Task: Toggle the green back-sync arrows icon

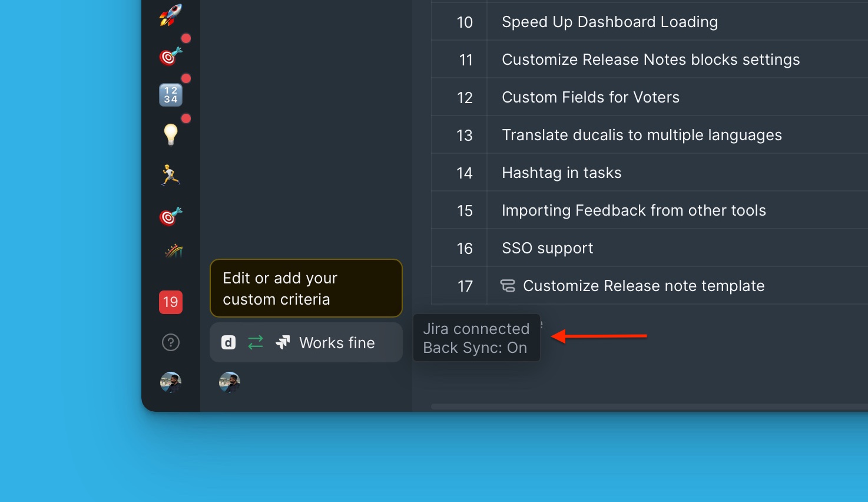Action: coord(255,342)
